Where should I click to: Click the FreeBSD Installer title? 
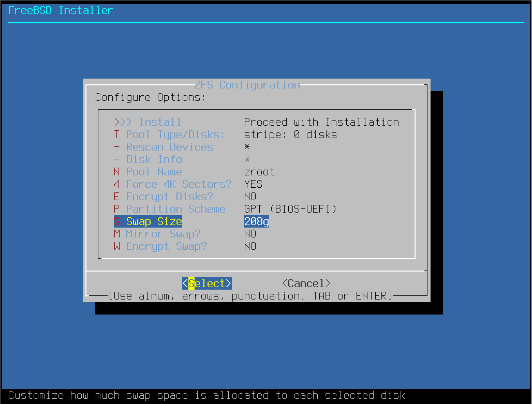61,10
